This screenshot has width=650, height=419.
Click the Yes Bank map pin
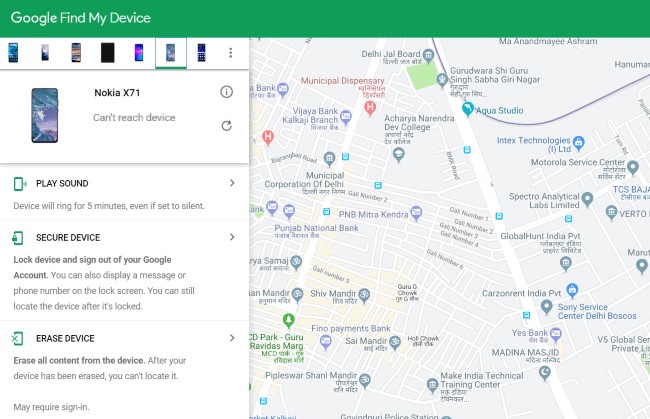pos(555,334)
